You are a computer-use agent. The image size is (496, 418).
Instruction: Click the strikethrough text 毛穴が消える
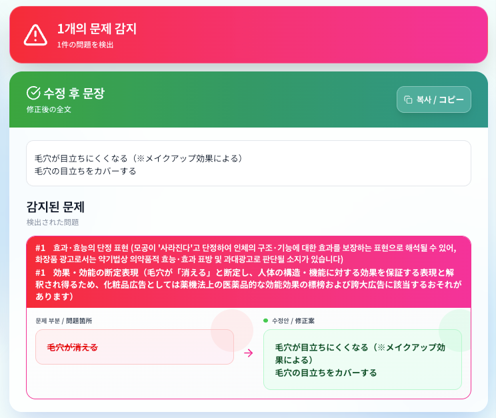point(72,347)
